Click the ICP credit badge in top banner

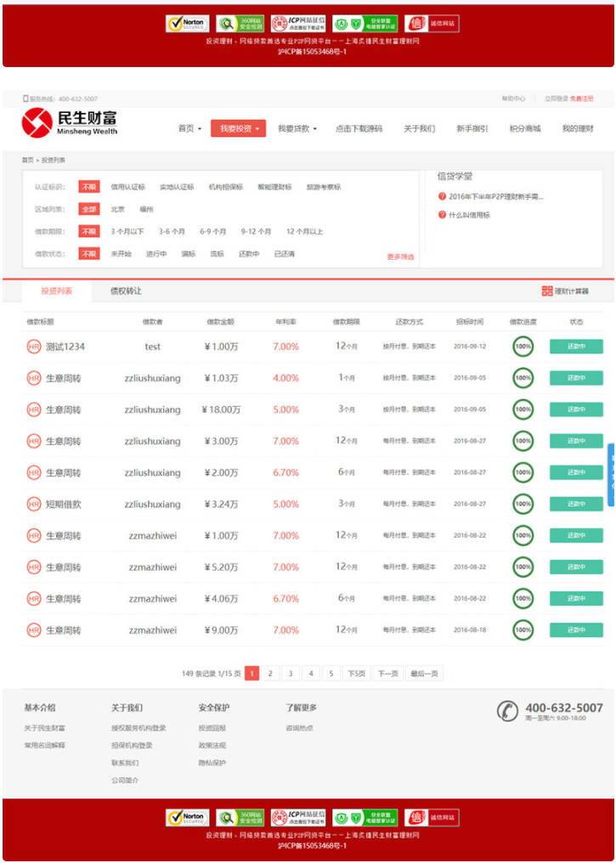coord(298,23)
